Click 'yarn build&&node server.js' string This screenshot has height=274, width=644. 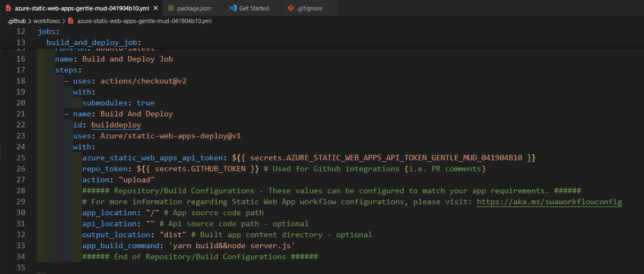click(x=233, y=245)
